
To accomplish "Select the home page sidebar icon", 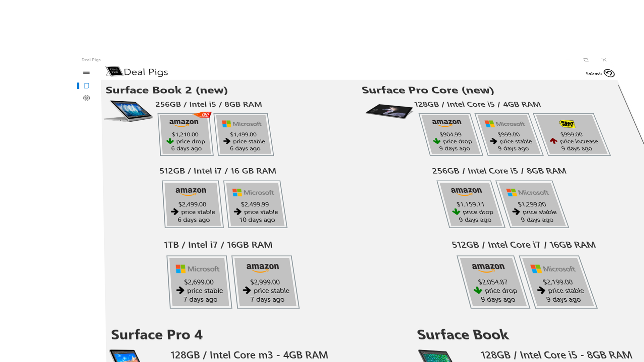I will point(86,86).
